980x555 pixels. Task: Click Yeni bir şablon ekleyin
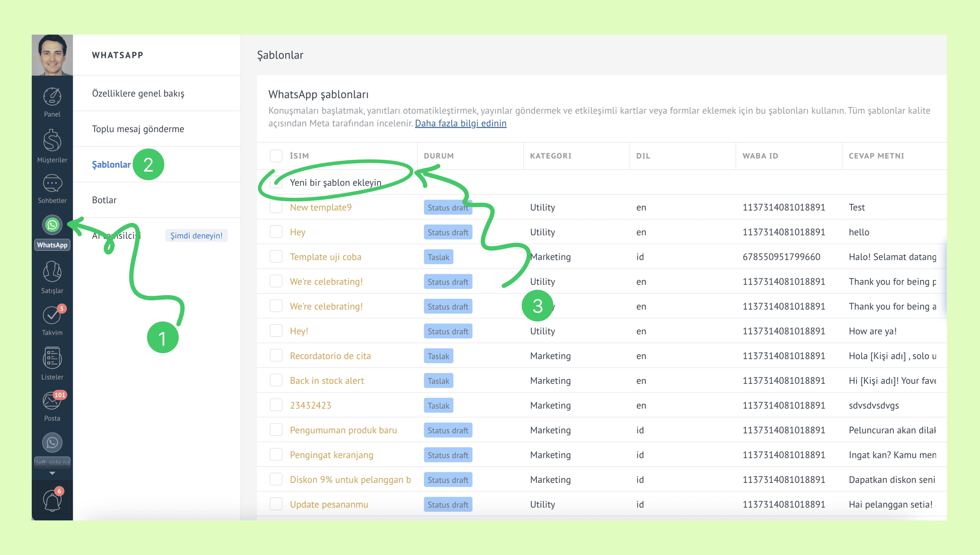[335, 183]
